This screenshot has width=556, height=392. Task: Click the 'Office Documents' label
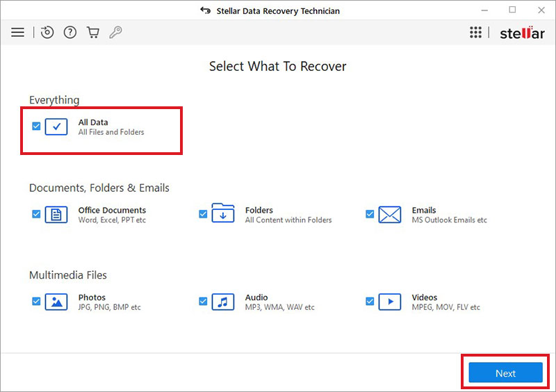pos(112,211)
